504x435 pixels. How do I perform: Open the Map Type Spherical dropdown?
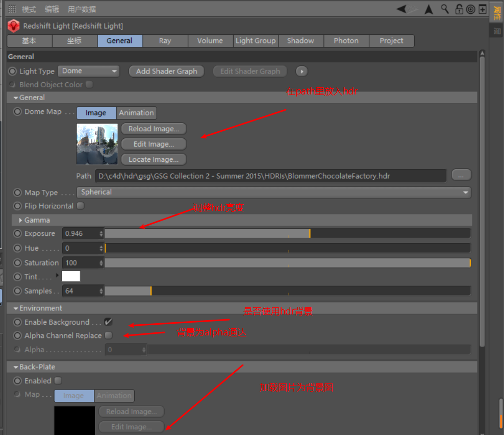pos(273,192)
